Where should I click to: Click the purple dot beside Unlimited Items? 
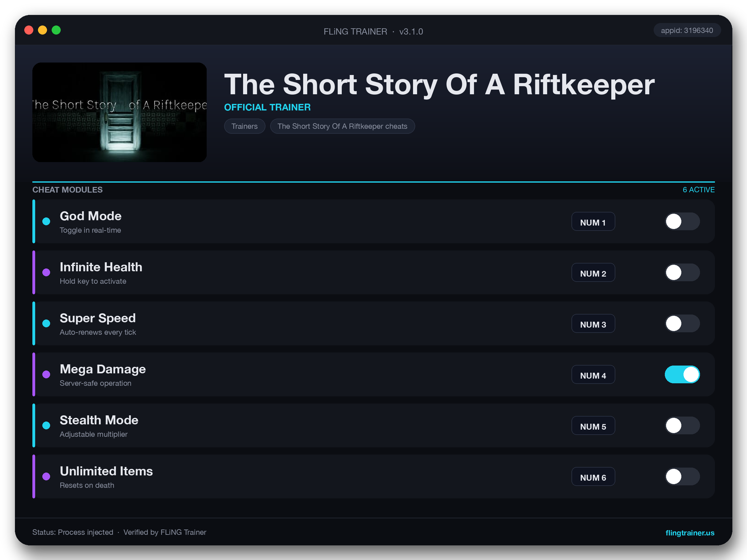(x=46, y=476)
